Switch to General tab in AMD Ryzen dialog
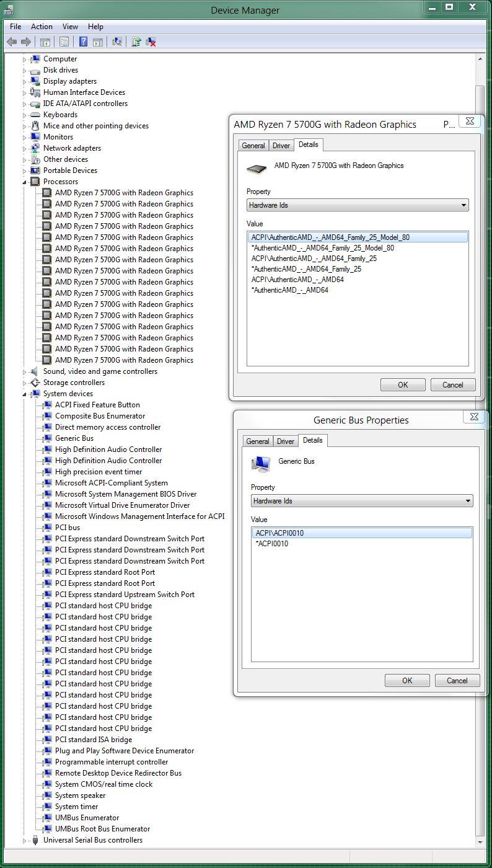The image size is (492, 868). [253, 146]
